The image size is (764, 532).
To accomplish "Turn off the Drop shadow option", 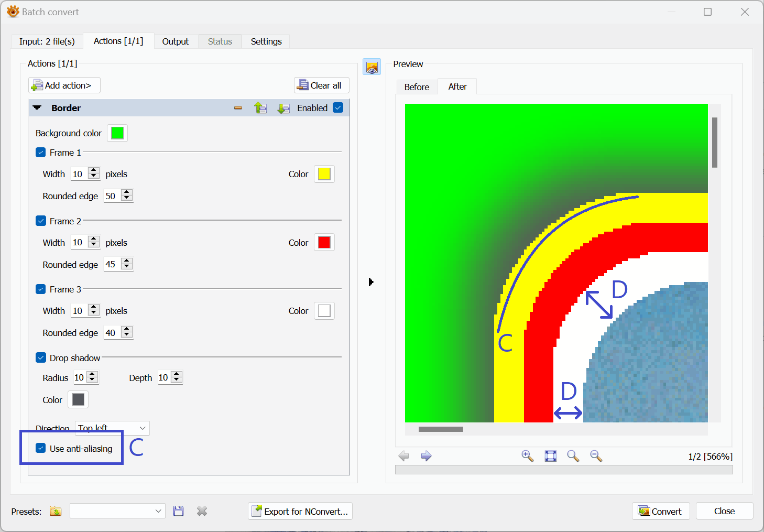I will click(x=41, y=357).
